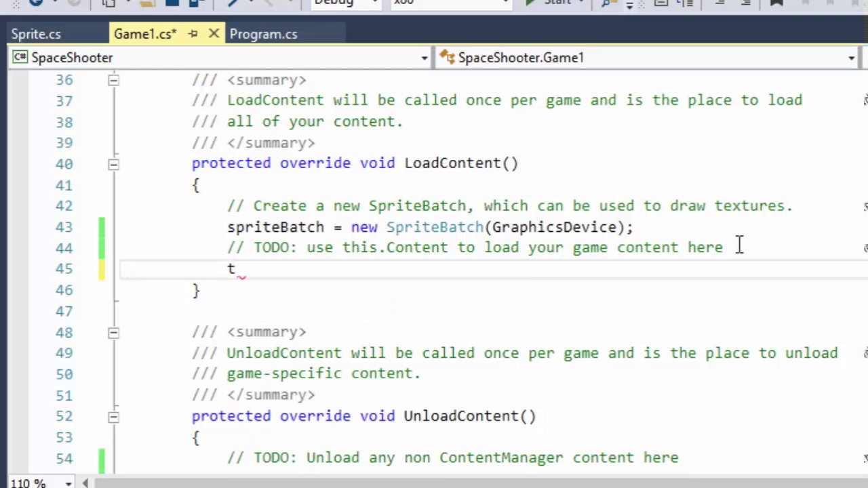The width and height of the screenshot is (868, 488).
Task: Open the SpaceShooter.Game1 type dropdown
Action: (851, 58)
